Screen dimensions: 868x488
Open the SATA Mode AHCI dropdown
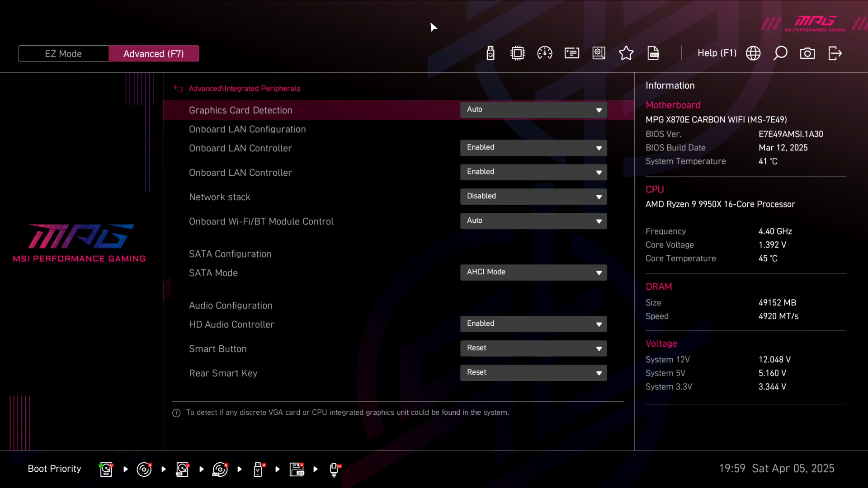(x=533, y=272)
